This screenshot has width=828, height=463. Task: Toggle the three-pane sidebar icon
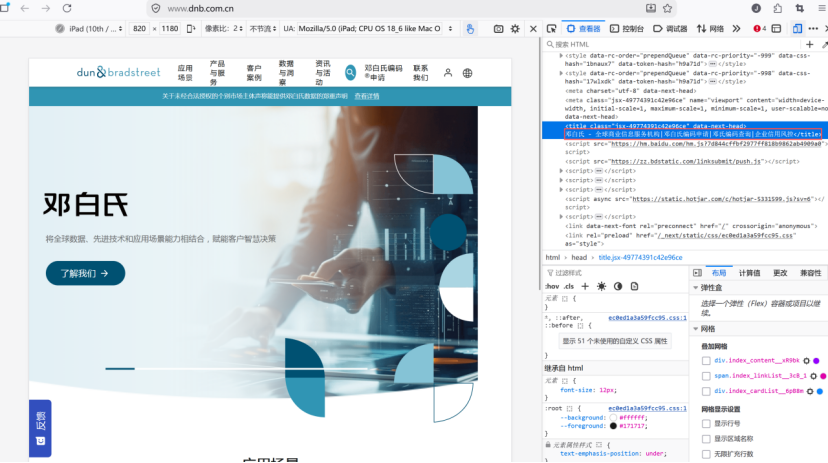pos(698,272)
